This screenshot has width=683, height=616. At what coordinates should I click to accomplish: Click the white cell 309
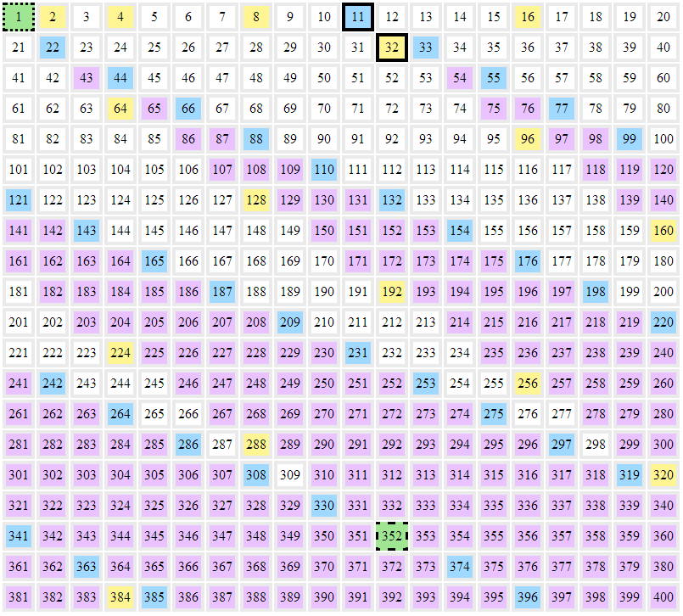click(290, 475)
